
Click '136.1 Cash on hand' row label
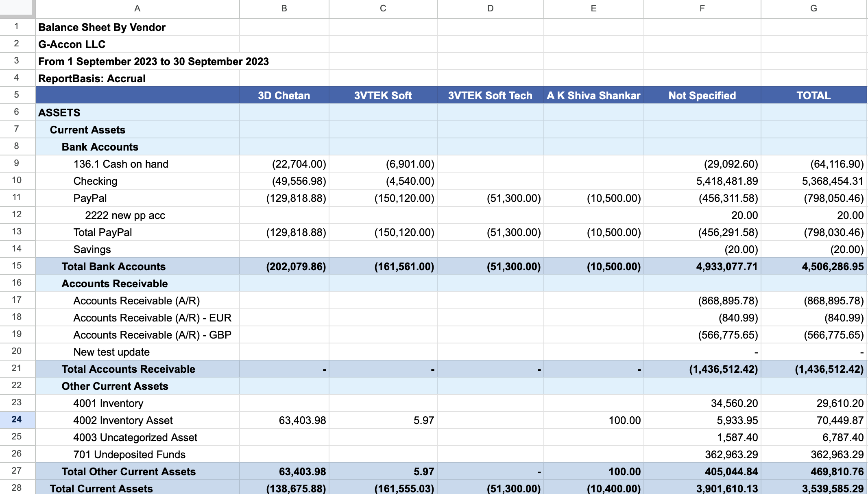pos(121,164)
